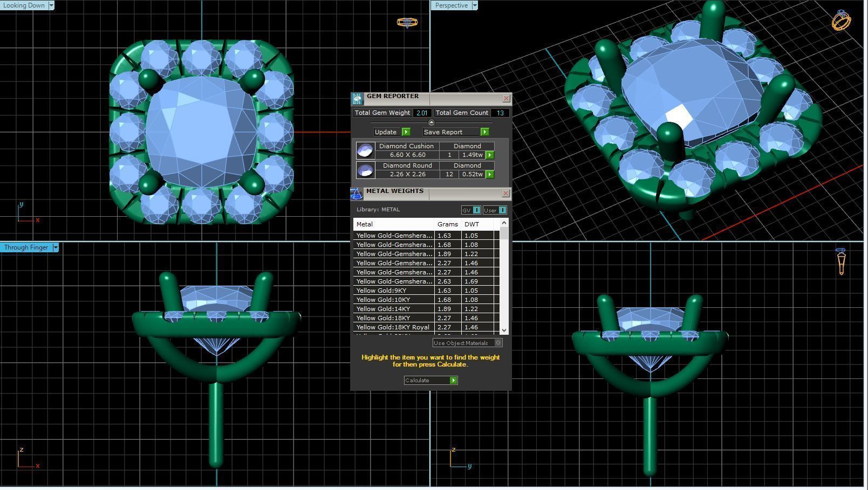Viewport: 868px width, 490px height.
Task: Click the Perspective viewport label
Action: coord(452,5)
